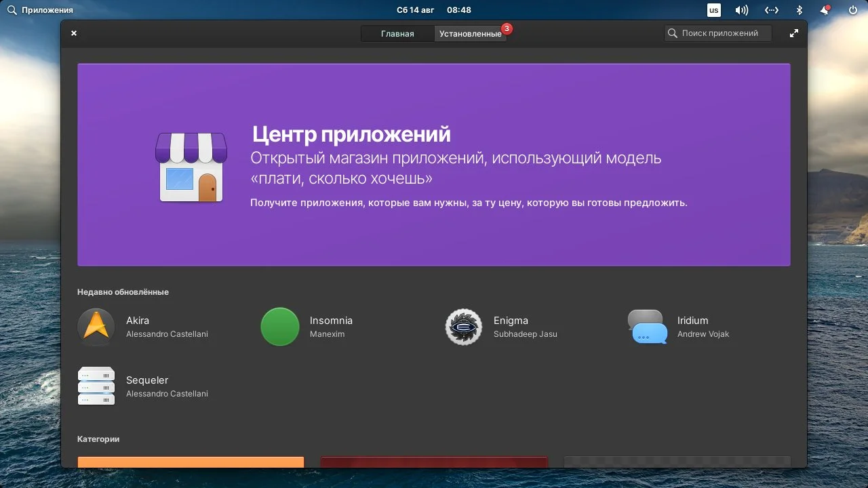Viewport: 868px width, 488px height.
Task: Select the "us" keyboard layout indicator
Action: [x=713, y=9]
